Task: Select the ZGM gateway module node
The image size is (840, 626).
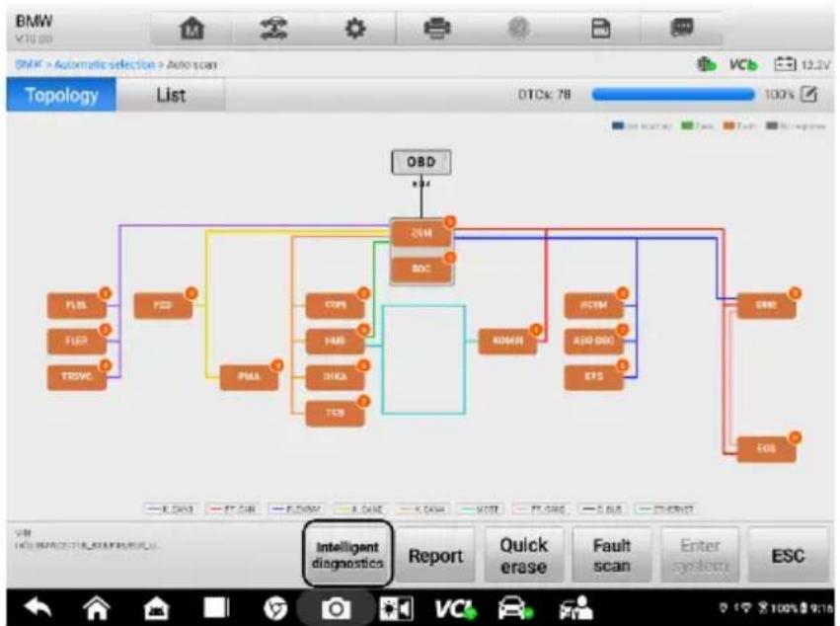Action: point(421,233)
